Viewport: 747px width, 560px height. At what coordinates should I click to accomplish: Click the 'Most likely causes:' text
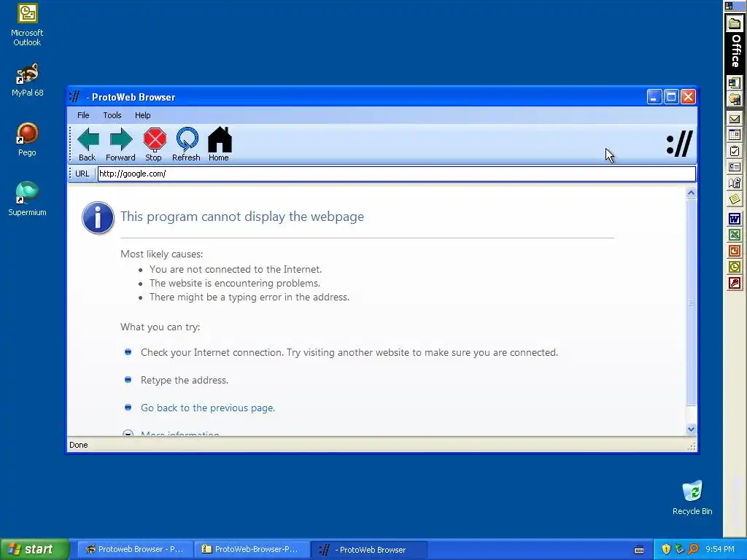161,254
